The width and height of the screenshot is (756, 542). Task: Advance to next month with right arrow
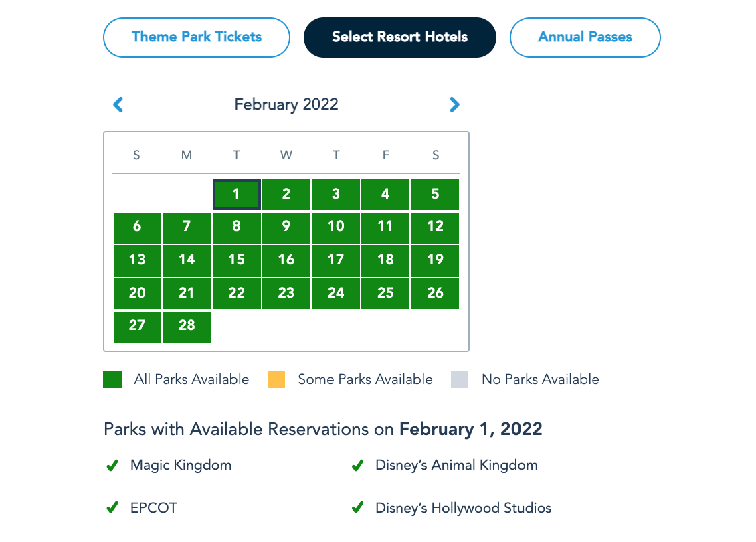click(x=454, y=104)
